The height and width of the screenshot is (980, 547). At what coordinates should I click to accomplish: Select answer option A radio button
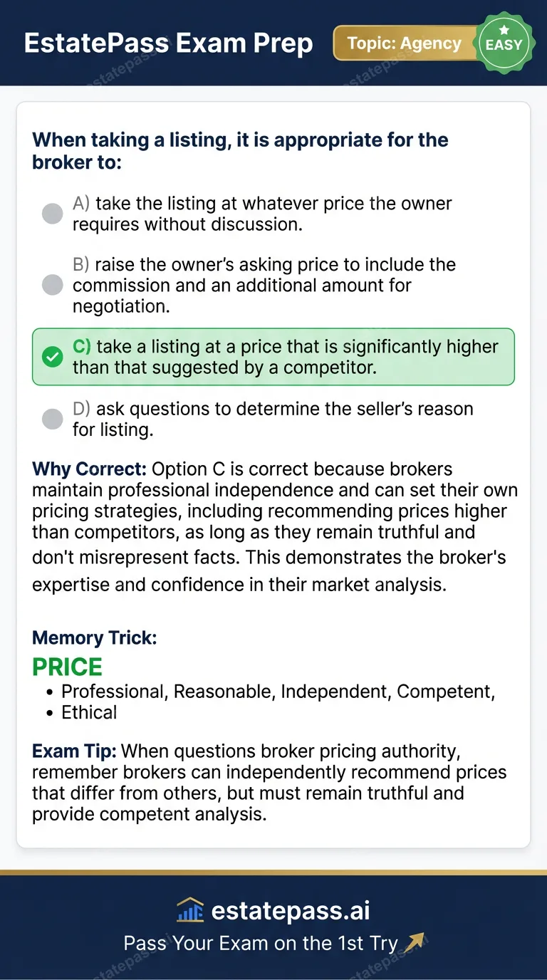[x=52, y=213]
